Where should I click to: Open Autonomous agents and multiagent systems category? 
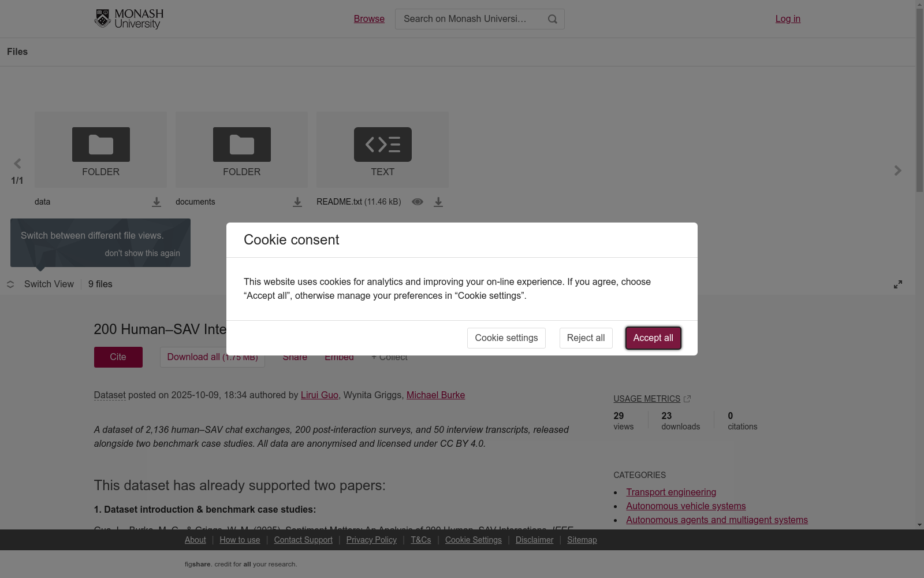(717, 520)
